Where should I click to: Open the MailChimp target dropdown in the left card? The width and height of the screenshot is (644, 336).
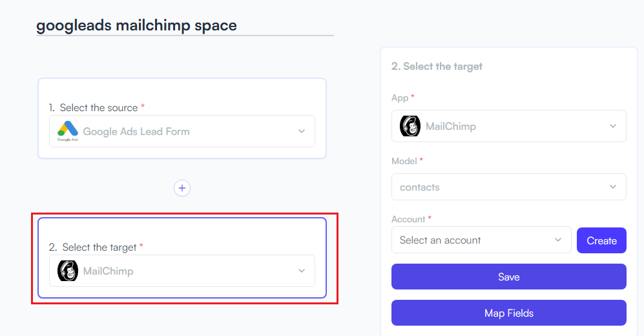pyautogui.click(x=182, y=271)
